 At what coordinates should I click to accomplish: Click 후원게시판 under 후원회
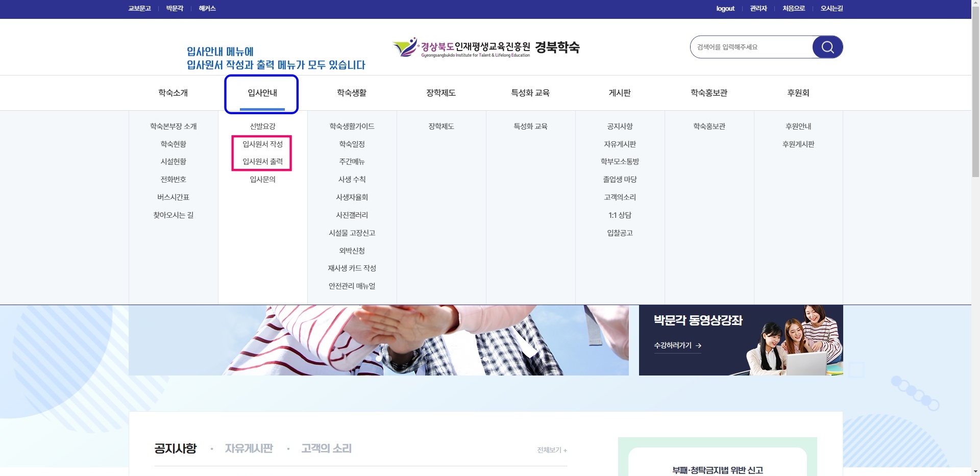coord(798,144)
